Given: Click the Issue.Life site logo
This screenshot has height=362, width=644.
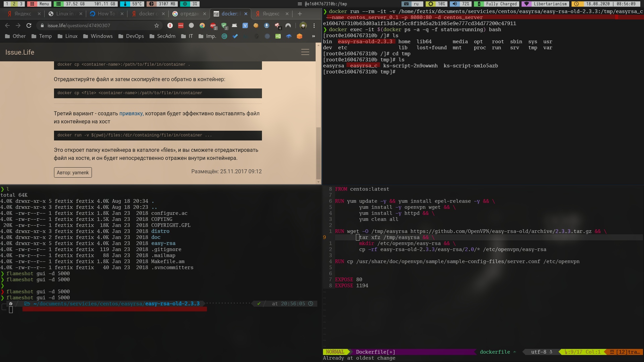Looking at the screenshot, I should point(20,52).
